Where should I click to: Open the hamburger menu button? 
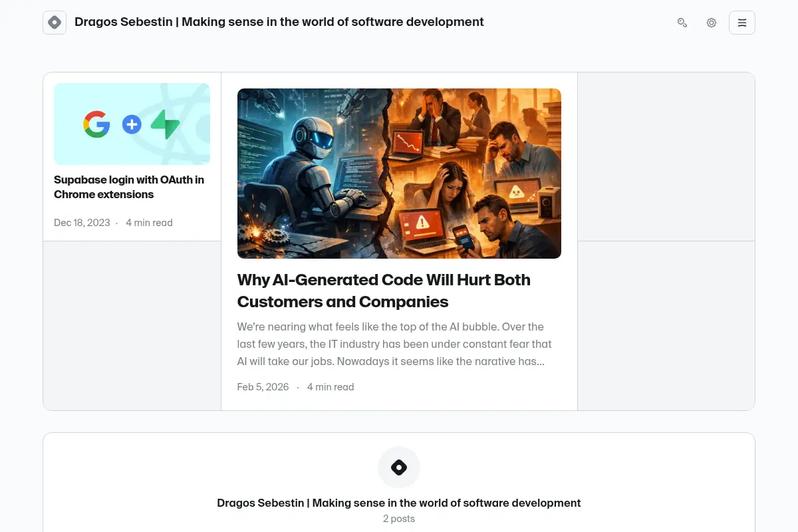[x=742, y=23]
